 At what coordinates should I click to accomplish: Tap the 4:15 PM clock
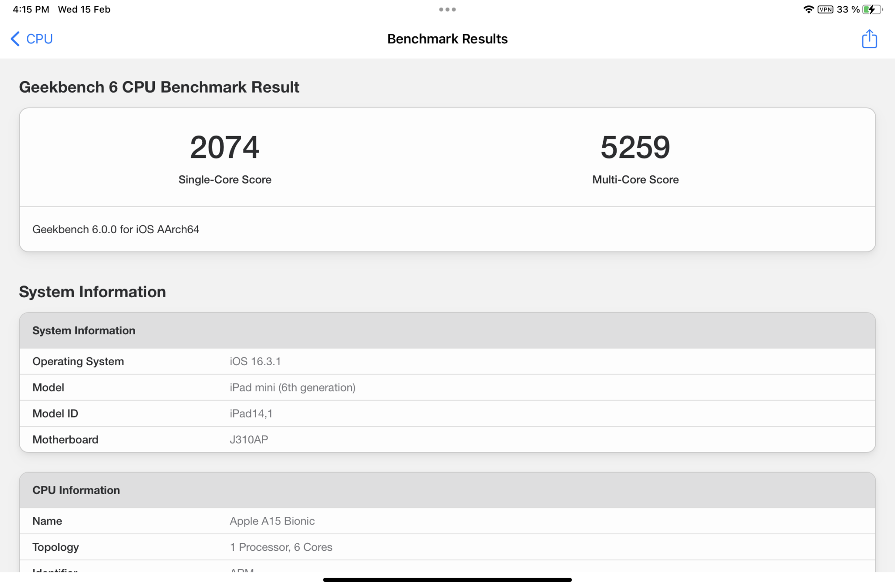31,9
